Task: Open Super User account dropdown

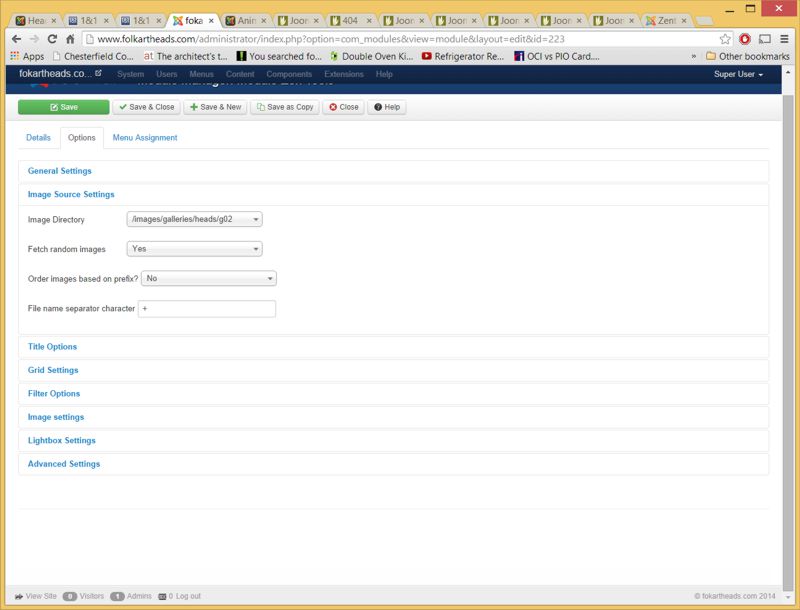Action: tap(738, 74)
